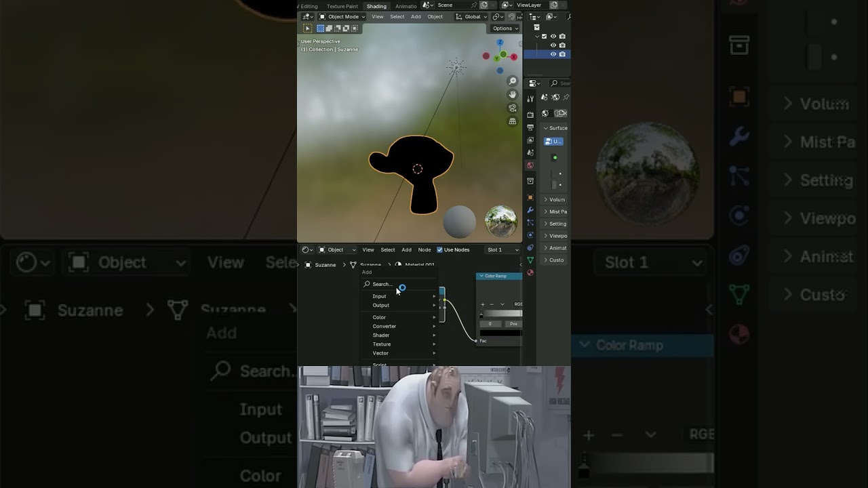This screenshot has width=868, height=488.
Task: Click the pan view hand icon
Action: (513, 94)
